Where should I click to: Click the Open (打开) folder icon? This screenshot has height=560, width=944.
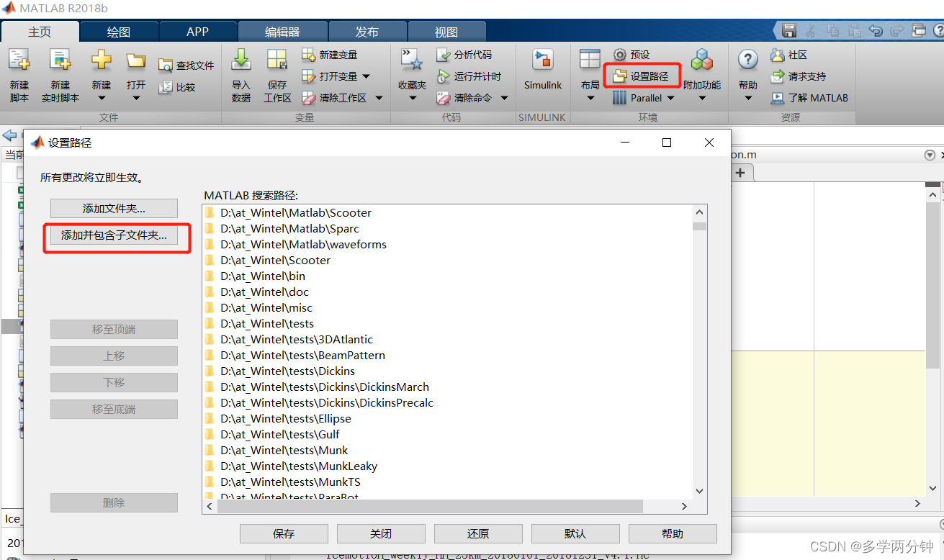136,60
